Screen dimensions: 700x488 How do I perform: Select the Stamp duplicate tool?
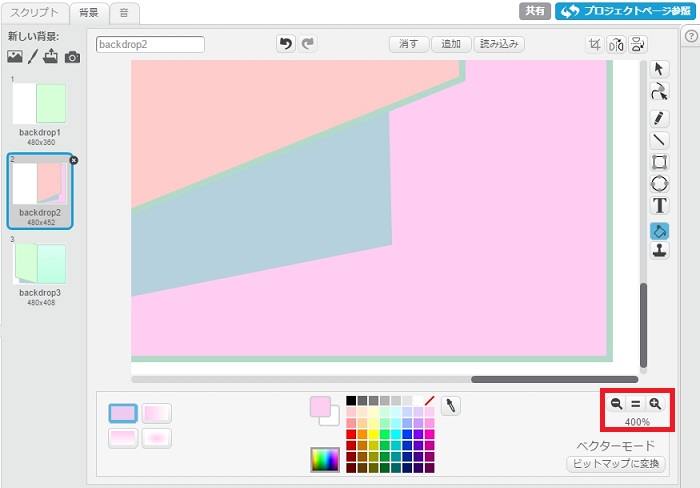(659, 250)
